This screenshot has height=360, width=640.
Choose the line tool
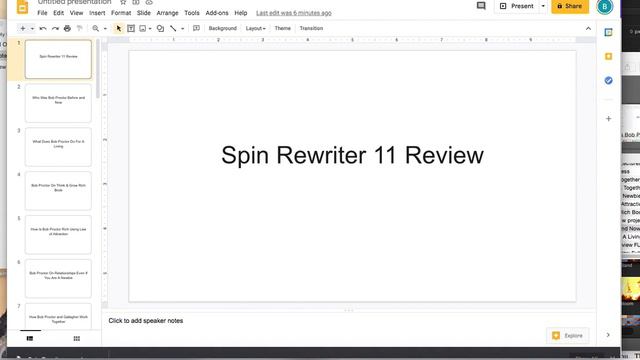coord(173,29)
